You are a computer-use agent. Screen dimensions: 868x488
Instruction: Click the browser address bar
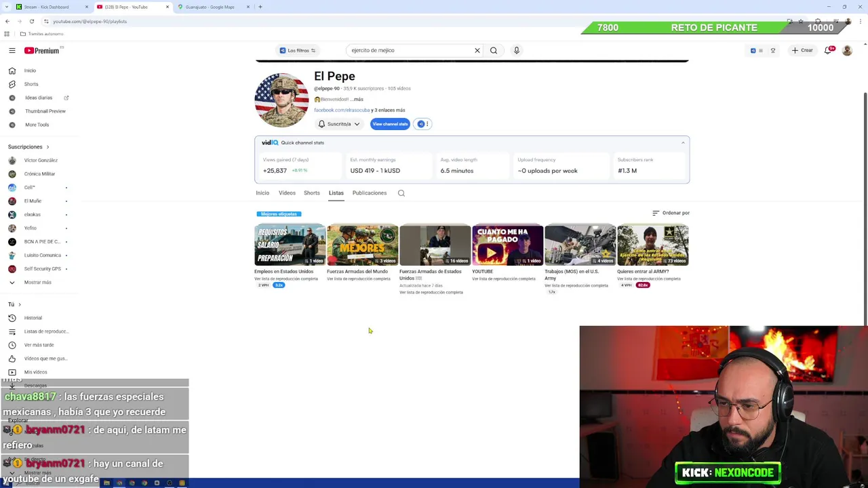(407, 21)
